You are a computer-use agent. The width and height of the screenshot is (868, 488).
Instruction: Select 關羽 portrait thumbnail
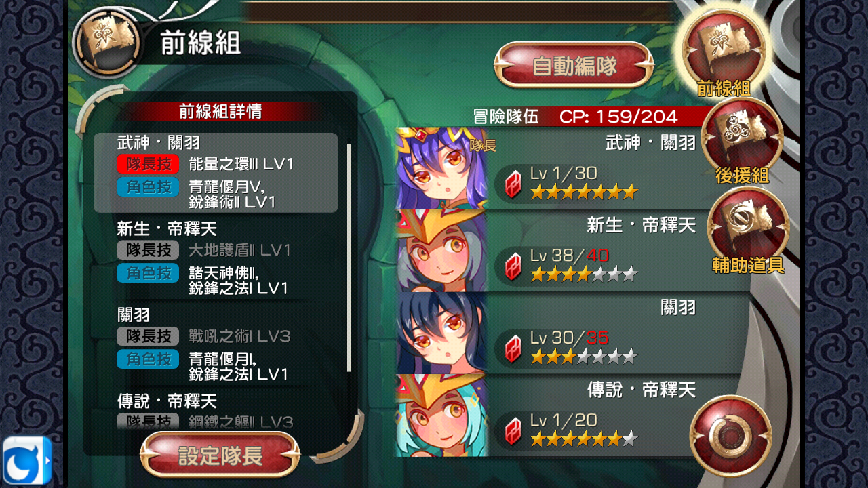point(441,333)
